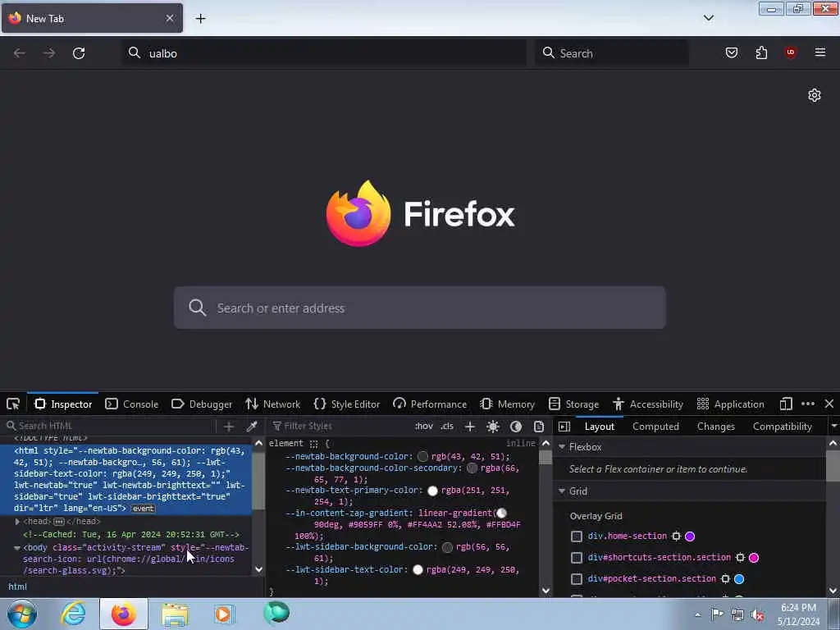Select the Compatibility sidebar tab

click(782, 427)
